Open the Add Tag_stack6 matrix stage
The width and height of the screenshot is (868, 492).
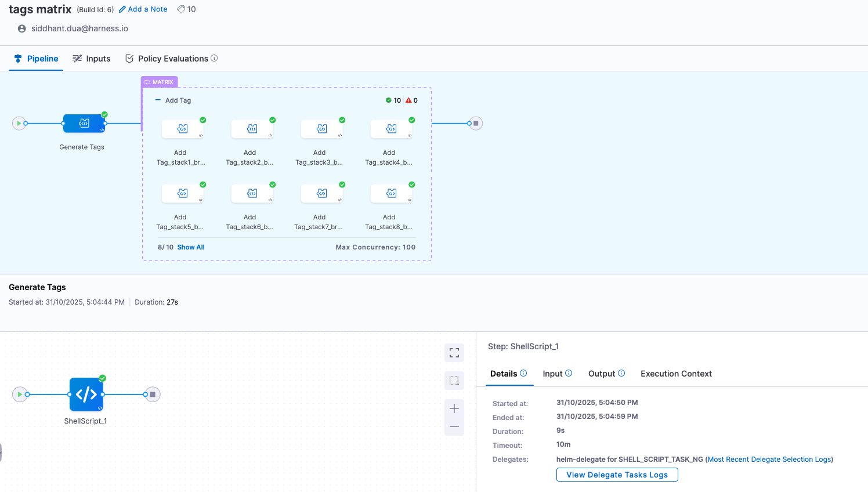252,193
